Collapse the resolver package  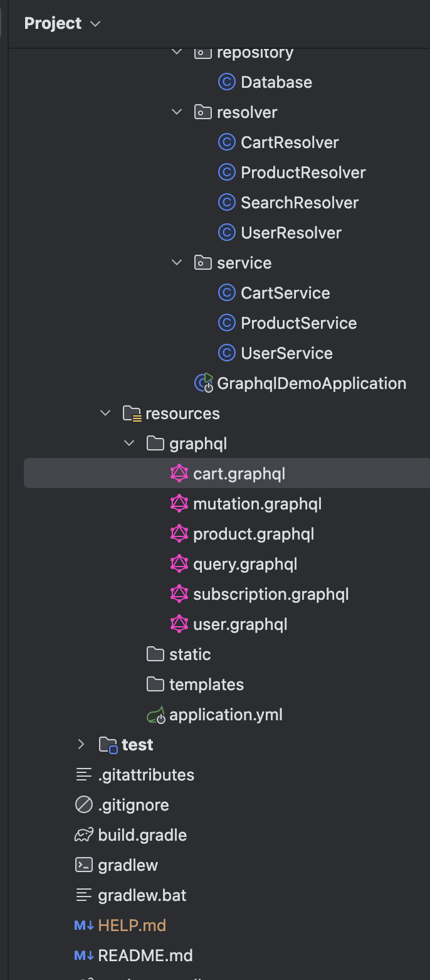[x=177, y=112]
